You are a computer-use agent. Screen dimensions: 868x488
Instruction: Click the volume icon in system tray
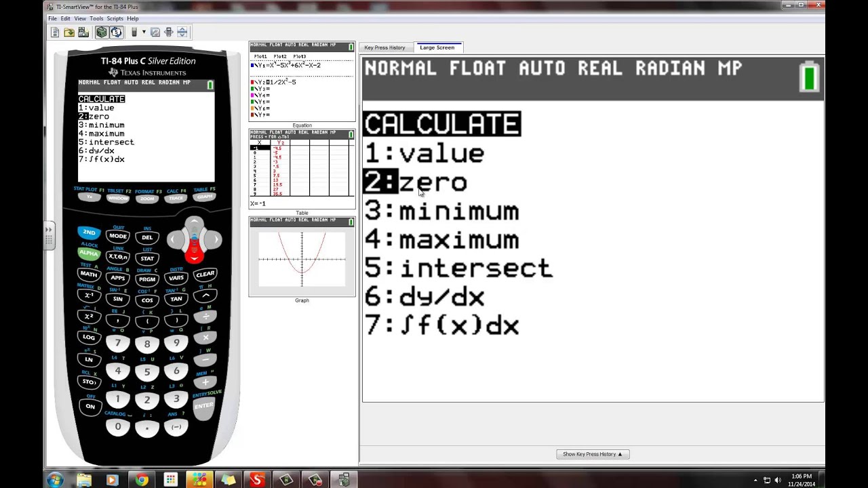(777, 480)
